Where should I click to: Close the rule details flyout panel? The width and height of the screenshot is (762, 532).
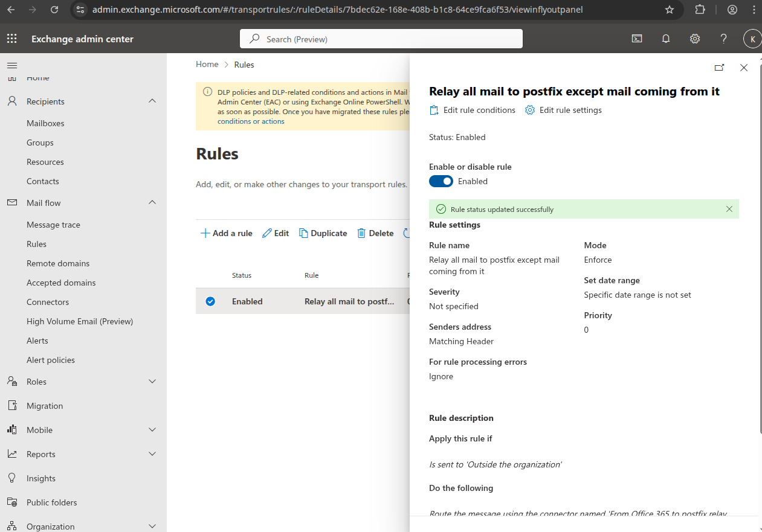pyautogui.click(x=744, y=68)
